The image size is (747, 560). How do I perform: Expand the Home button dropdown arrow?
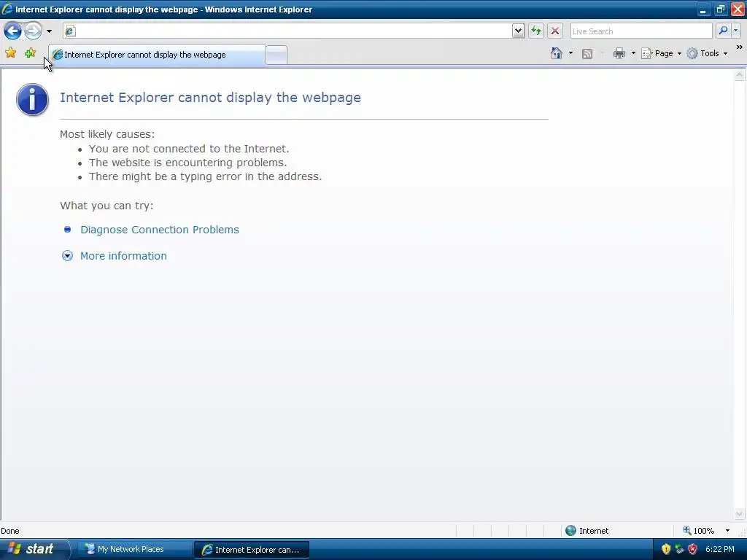pos(570,53)
